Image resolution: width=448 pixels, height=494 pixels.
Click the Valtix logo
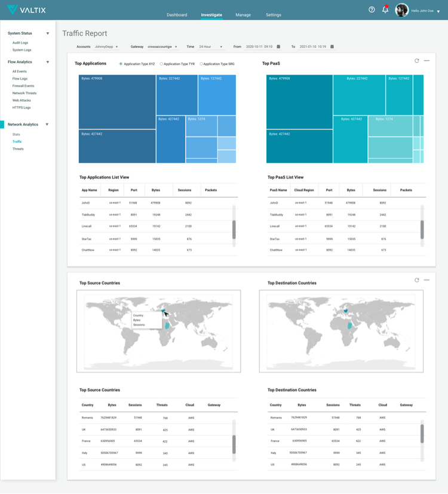tap(26, 10)
